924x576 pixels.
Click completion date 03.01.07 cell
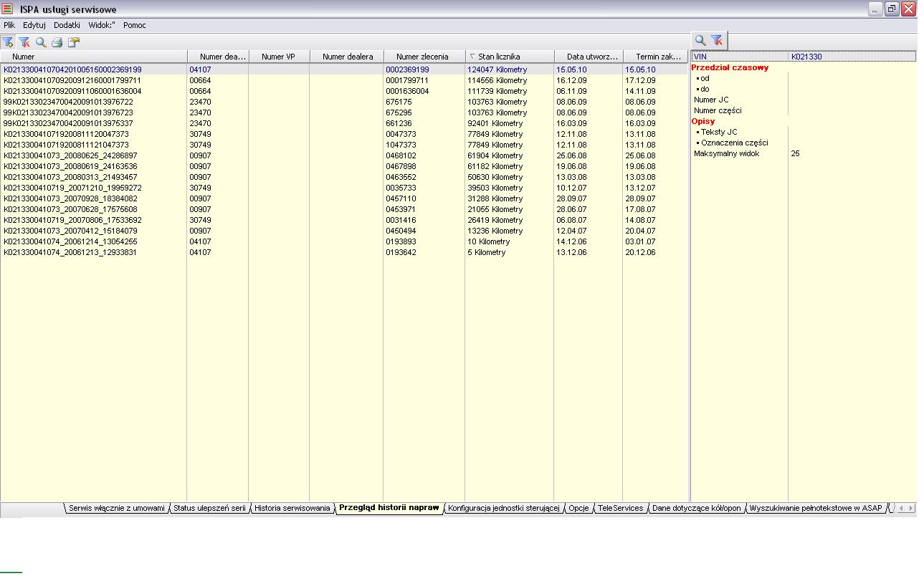coord(656,241)
